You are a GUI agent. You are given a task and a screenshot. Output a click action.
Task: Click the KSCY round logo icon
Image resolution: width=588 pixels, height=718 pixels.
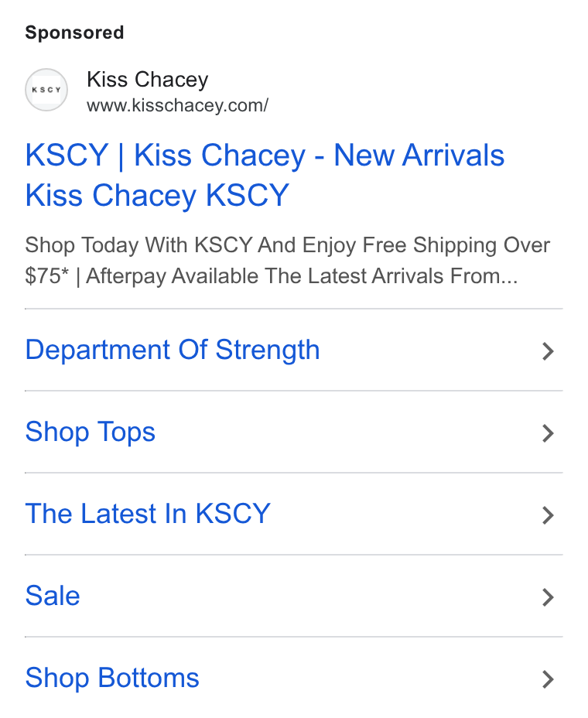pyautogui.click(x=46, y=90)
